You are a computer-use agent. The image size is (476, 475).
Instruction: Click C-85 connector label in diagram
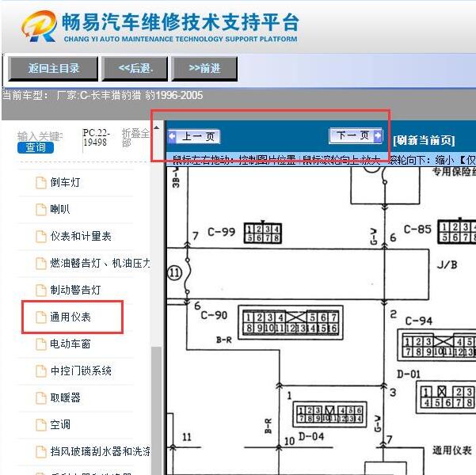(x=417, y=229)
